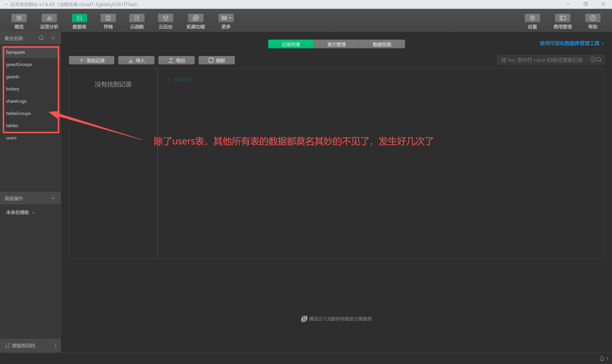612x364 pixels.
Task: Open the 云后台 cloud backend panel
Action: coord(165,21)
